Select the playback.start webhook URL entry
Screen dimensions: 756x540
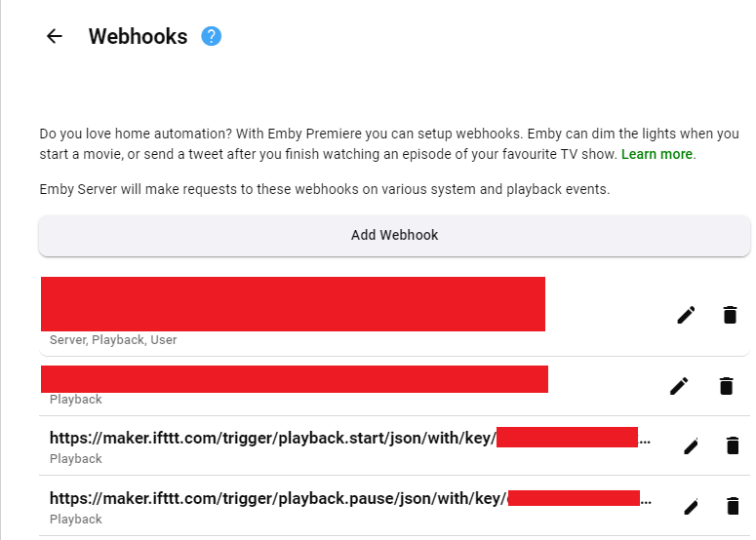pyautogui.click(x=273, y=438)
